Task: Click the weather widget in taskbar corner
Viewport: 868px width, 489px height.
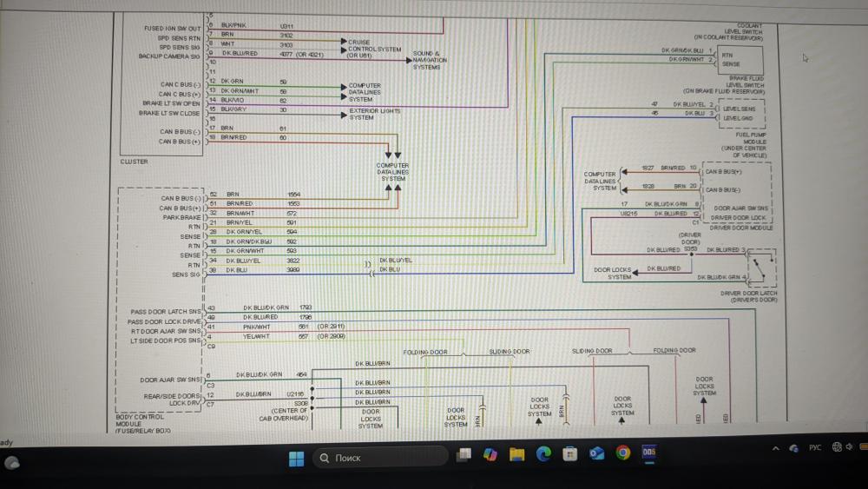Action: [x=12, y=463]
